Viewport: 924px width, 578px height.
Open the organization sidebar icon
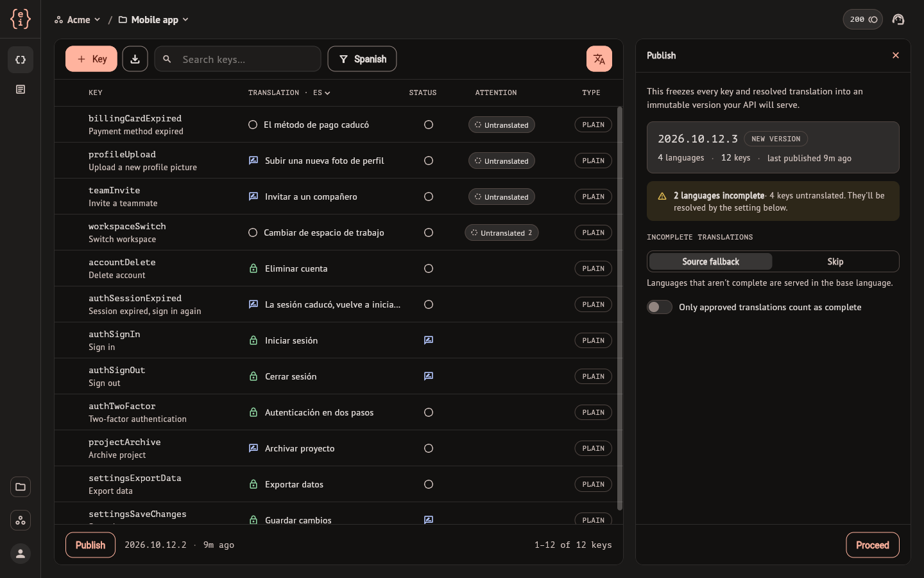(21, 520)
